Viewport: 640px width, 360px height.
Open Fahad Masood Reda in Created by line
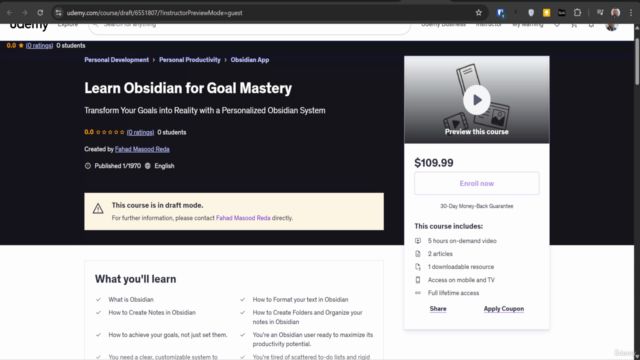142,149
